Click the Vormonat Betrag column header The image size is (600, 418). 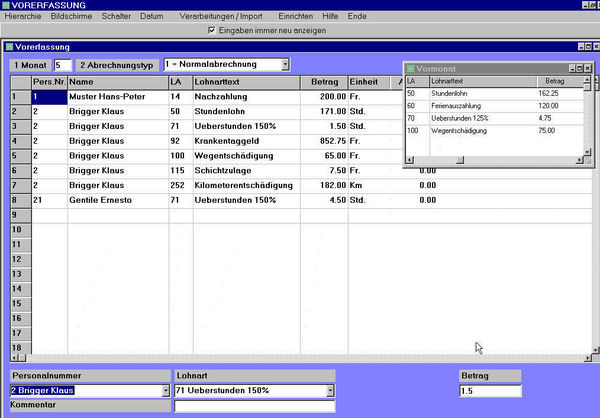pyautogui.click(x=560, y=81)
